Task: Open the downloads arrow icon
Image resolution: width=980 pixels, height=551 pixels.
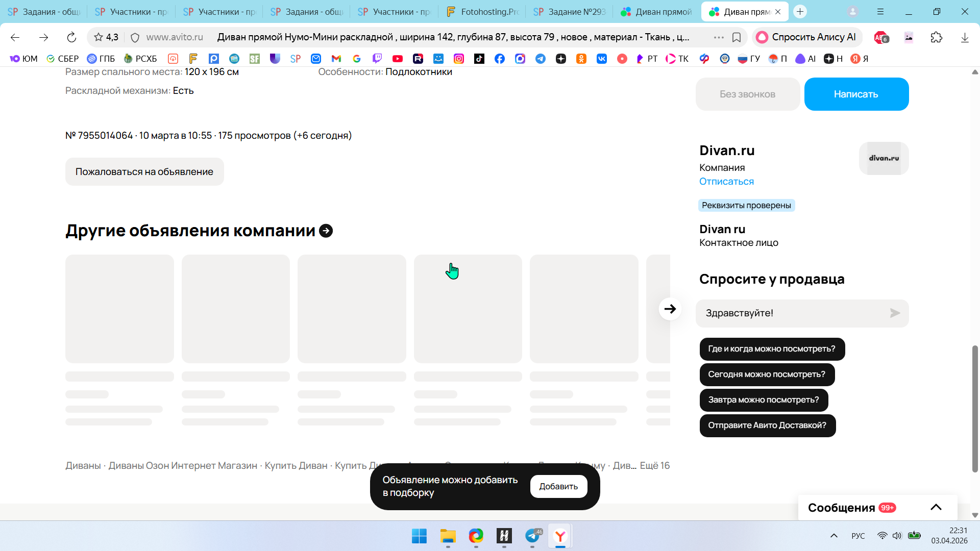Action: click(x=965, y=37)
